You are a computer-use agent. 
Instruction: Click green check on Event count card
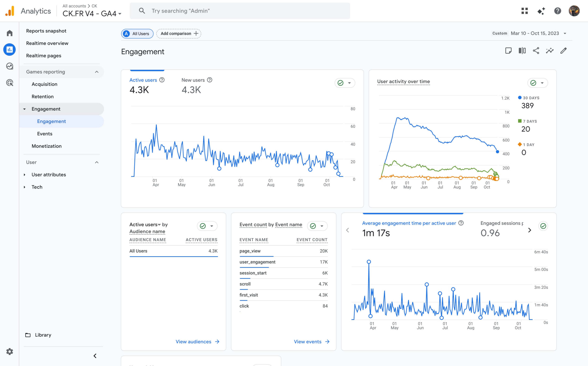click(313, 226)
